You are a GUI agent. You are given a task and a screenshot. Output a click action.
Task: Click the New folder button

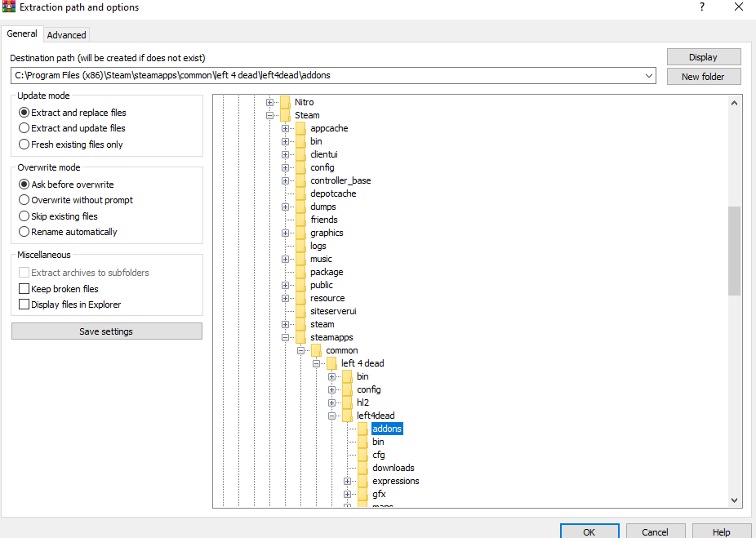click(x=703, y=76)
